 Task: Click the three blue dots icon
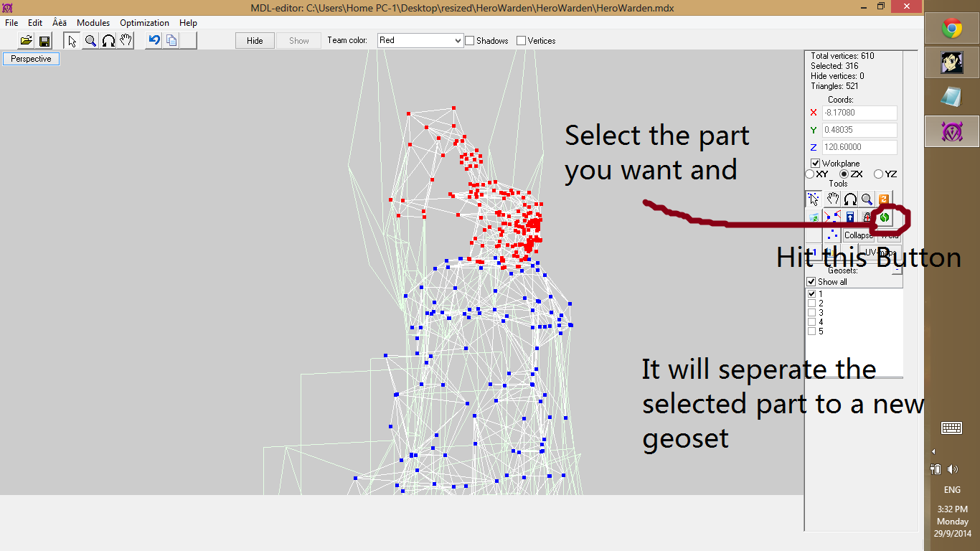pyautogui.click(x=832, y=235)
